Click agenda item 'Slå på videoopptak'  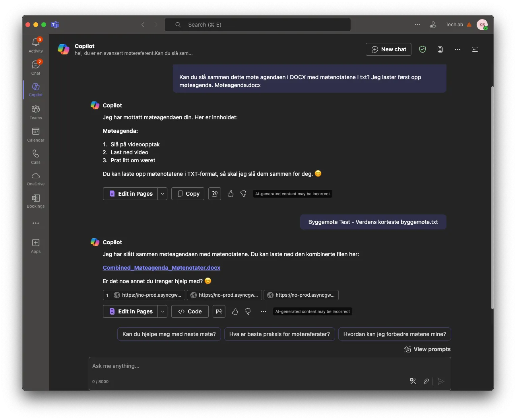(x=135, y=144)
